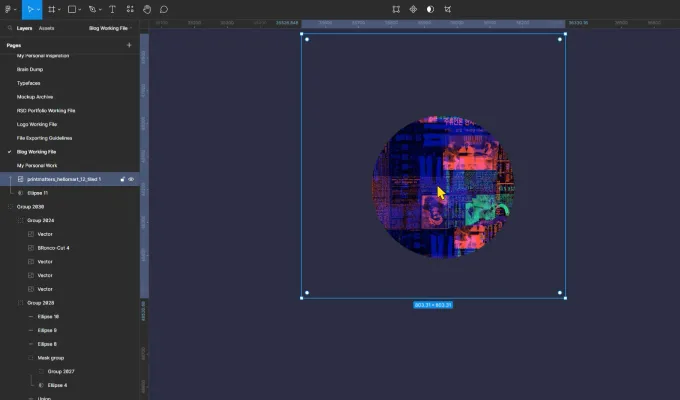Click the Use as mask icon
The height and width of the screenshot is (400, 680).
[x=430, y=9]
